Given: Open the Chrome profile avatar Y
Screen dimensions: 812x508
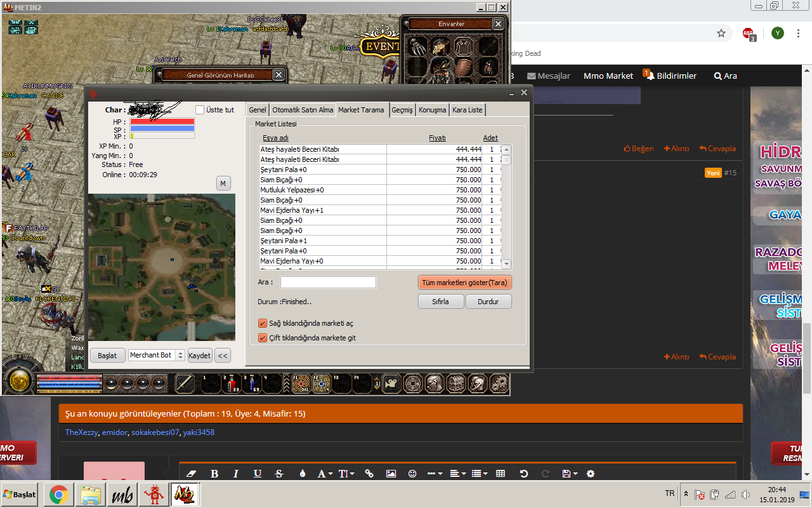Looking at the screenshot, I should click(777, 33).
